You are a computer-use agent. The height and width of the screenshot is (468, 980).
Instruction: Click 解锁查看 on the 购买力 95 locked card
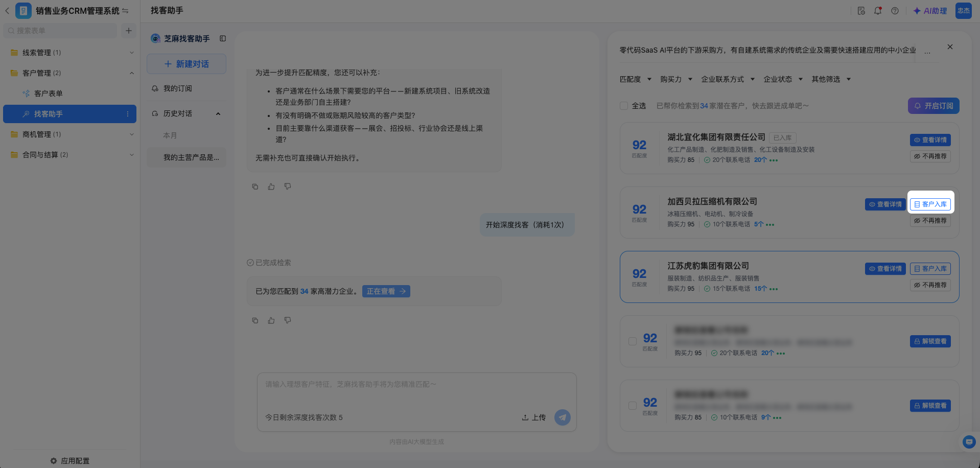click(x=930, y=341)
